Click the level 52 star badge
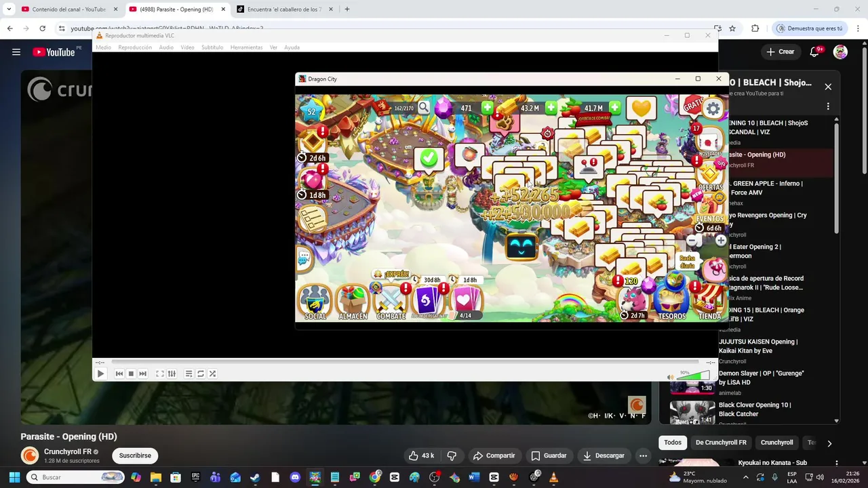 pyautogui.click(x=311, y=111)
